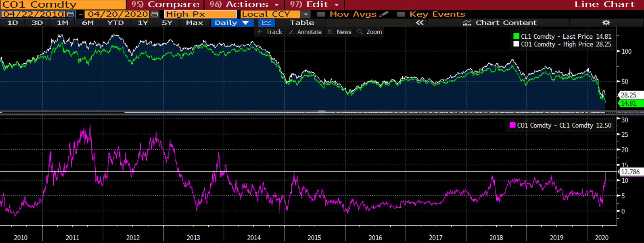This screenshot has width=644, height=243.
Task: Open the 97) Edit menu
Action: point(314,5)
